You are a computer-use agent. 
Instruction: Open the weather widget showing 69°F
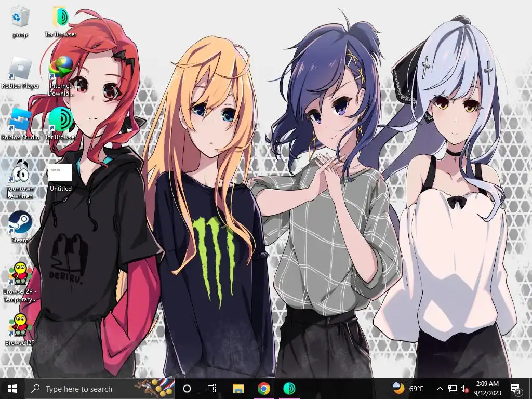coord(408,389)
